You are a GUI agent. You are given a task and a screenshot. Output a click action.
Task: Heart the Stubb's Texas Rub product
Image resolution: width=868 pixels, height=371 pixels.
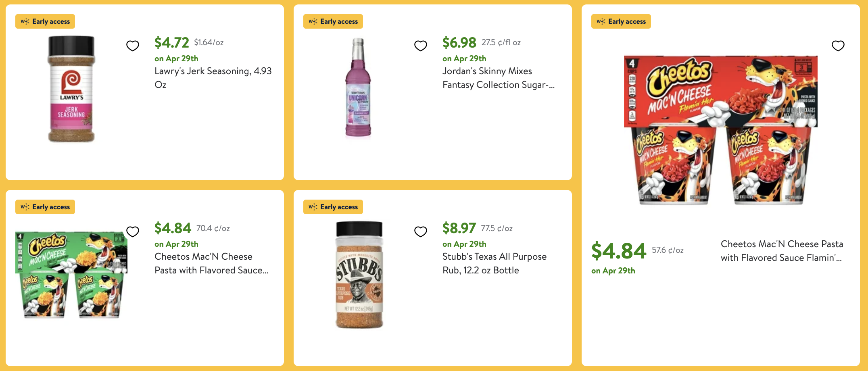click(421, 231)
